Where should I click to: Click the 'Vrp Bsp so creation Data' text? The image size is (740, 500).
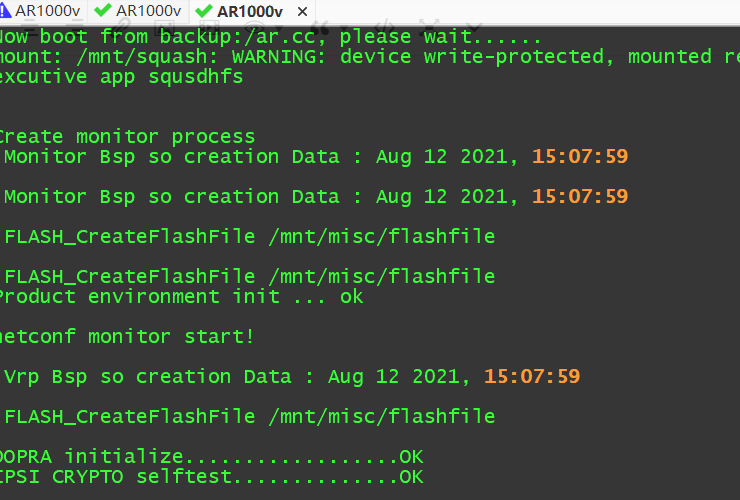click(x=160, y=377)
